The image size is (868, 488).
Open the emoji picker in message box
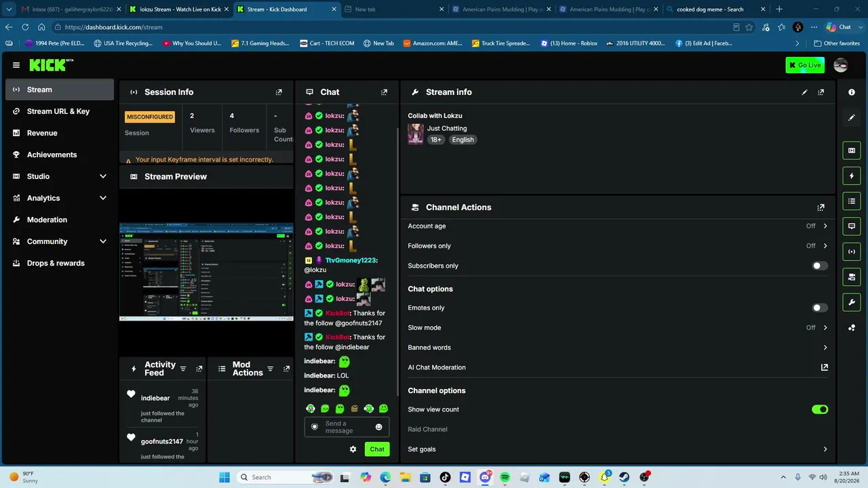pyautogui.click(x=378, y=427)
